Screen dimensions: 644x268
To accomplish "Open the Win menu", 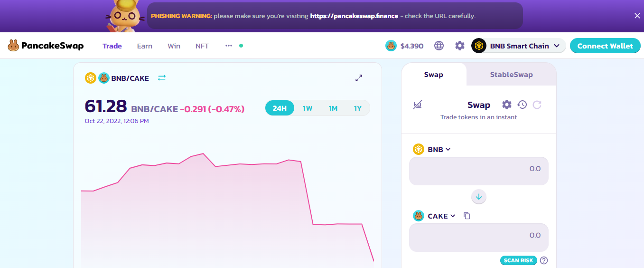I will point(174,46).
